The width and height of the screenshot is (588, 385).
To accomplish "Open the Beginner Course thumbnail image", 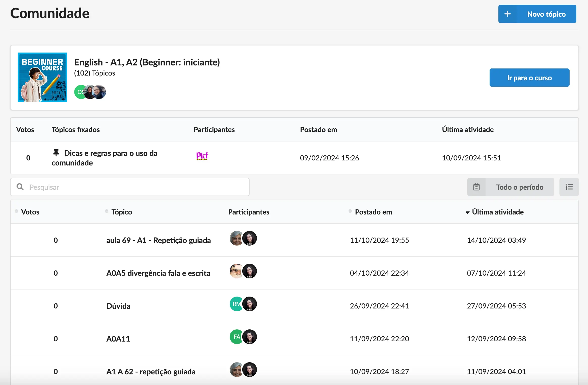I will [x=42, y=77].
